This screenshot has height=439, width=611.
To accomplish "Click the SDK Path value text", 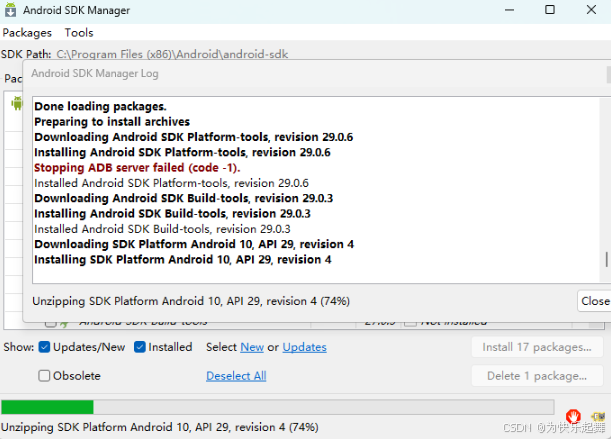I will [x=172, y=54].
